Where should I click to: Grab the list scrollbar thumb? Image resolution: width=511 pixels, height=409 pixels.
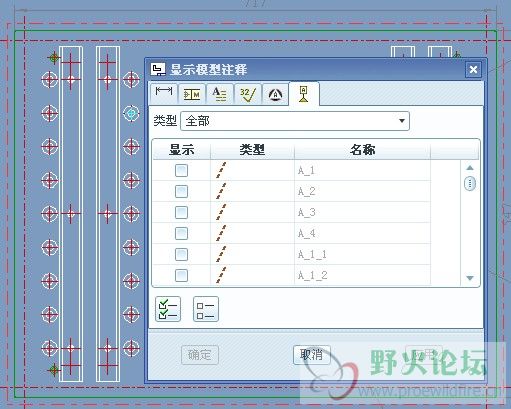pyautogui.click(x=470, y=183)
